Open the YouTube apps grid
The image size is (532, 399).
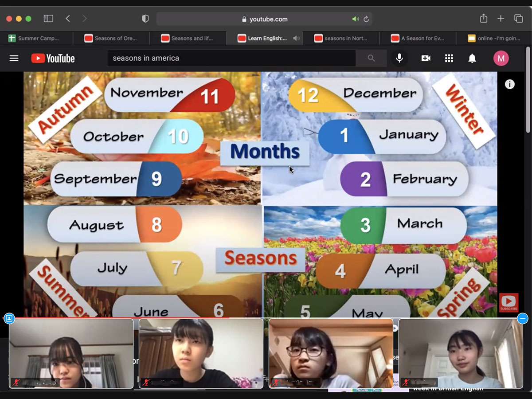449,58
